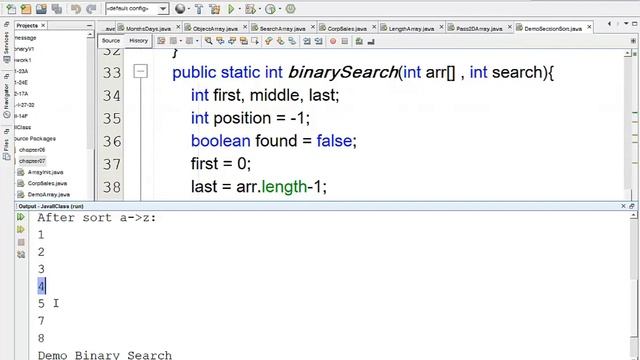Click the Stop button in Output
Viewport: 640px width, 360px height.
click(21, 242)
